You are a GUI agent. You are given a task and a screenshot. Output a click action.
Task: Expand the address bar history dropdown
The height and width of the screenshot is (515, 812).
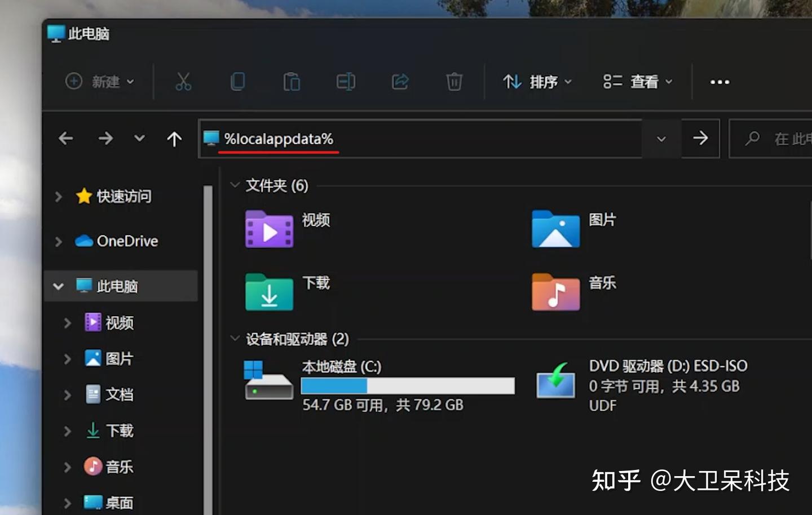(x=661, y=139)
